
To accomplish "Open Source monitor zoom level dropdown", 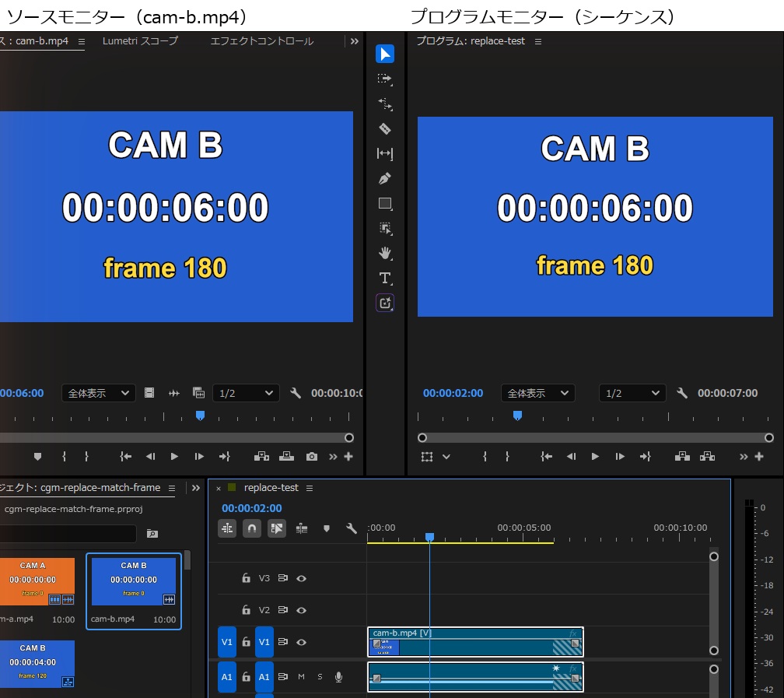I will click(98, 393).
